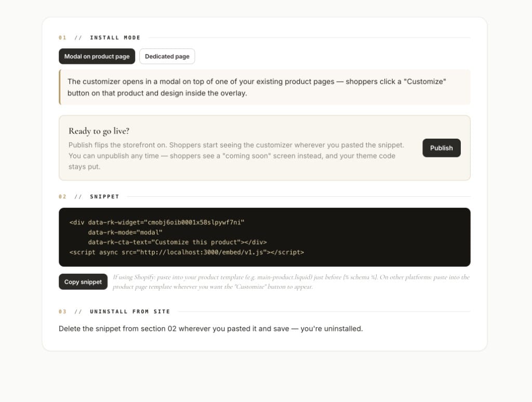532x402 pixels.
Task: Click the customizer modal description callout
Action: point(264,87)
